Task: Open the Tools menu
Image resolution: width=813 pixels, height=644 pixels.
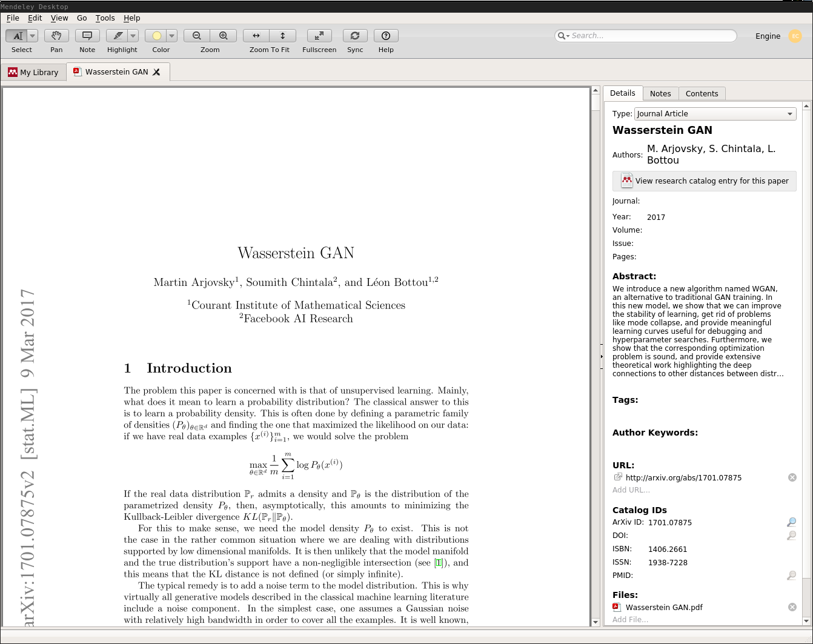Action: (105, 18)
